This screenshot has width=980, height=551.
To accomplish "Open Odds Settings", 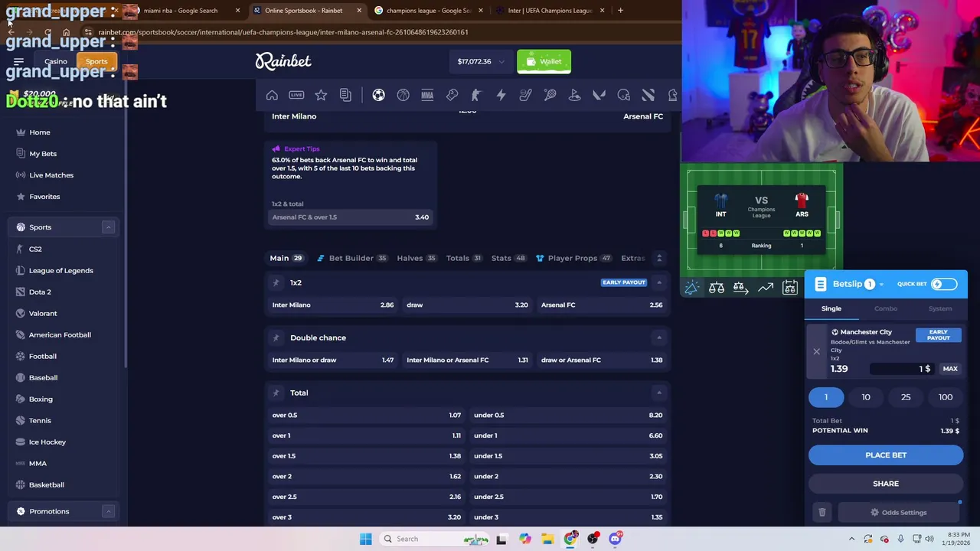I will coord(899,513).
